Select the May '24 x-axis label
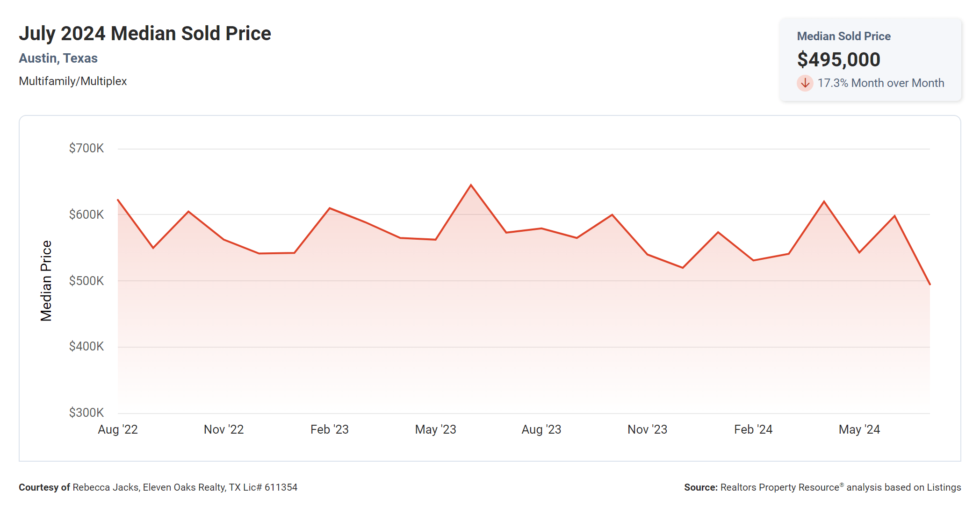 859,429
